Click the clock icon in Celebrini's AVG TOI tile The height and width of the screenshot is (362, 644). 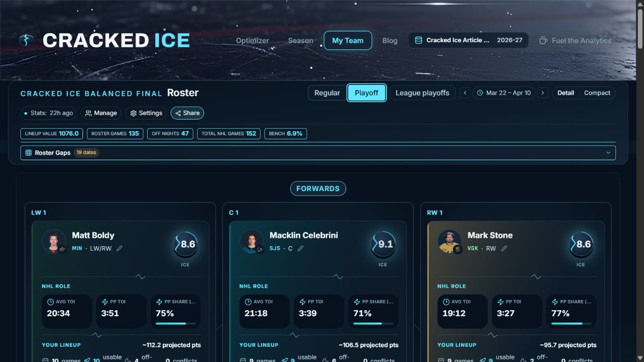point(248,302)
